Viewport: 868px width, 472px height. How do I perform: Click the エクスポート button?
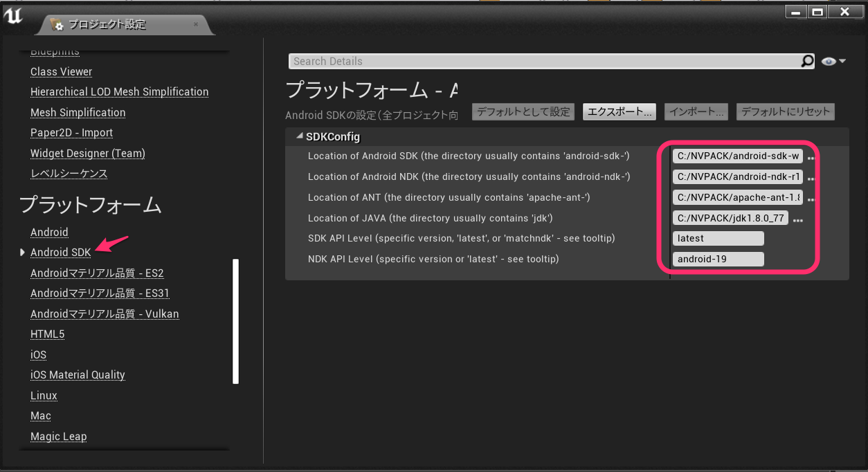click(619, 111)
